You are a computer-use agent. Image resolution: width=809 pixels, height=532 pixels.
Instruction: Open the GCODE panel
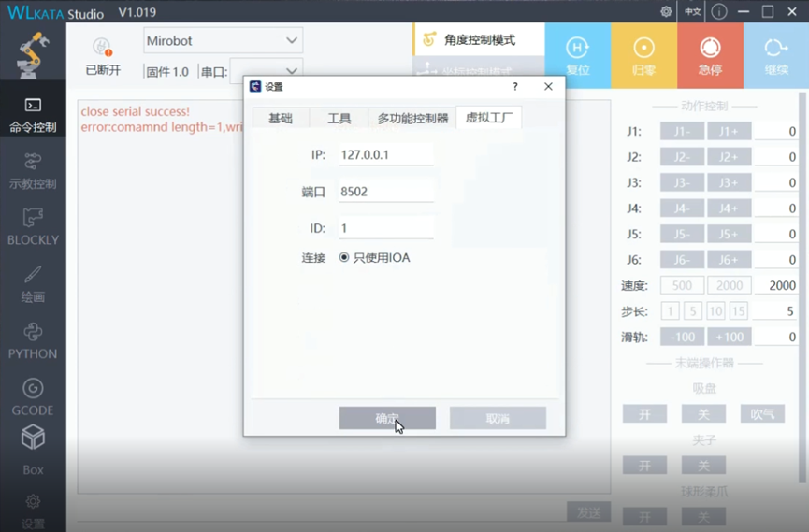(33, 397)
